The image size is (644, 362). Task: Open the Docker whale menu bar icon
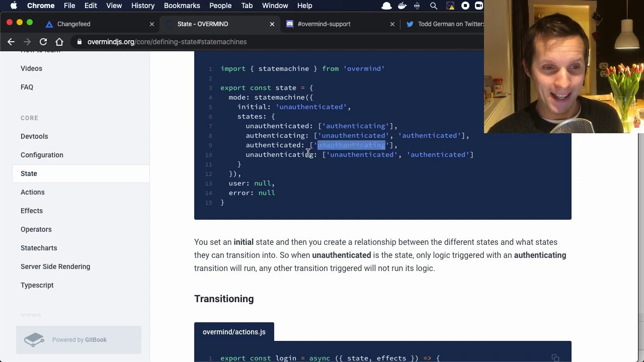tap(401, 6)
